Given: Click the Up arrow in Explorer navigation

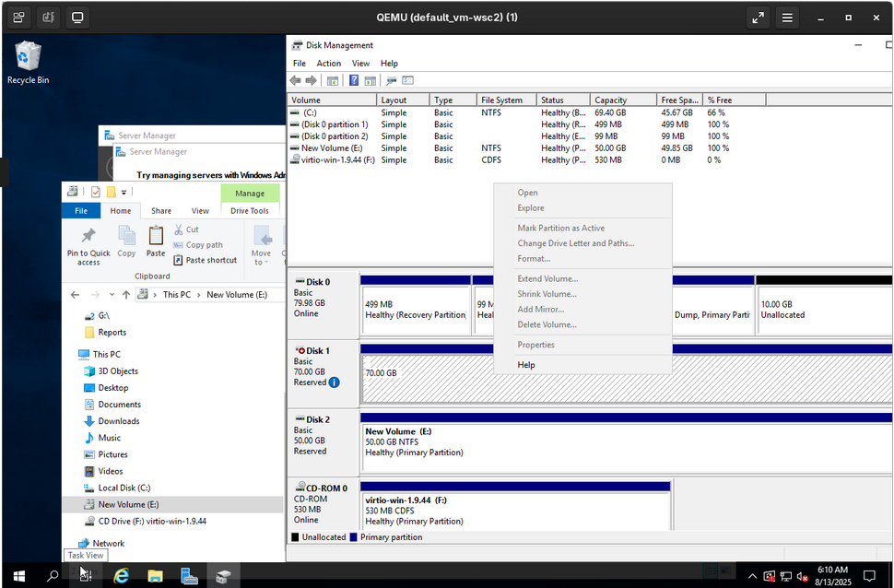Looking at the screenshot, I should (x=126, y=295).
